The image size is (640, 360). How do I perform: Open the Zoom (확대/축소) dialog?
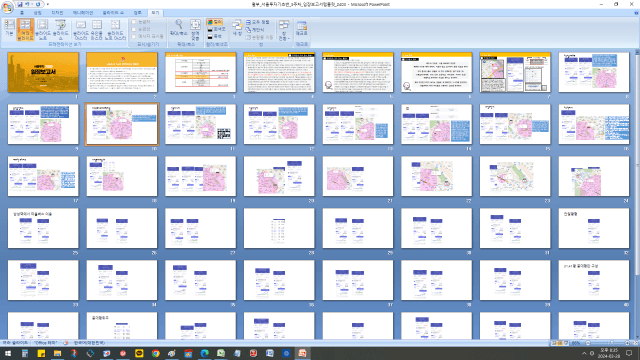[x=178, y=27]
